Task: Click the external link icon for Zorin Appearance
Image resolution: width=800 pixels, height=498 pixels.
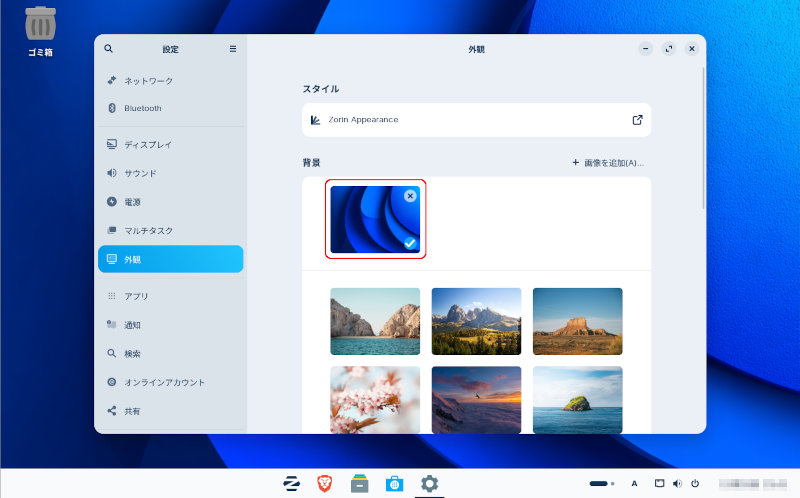Action: (637, 120)
